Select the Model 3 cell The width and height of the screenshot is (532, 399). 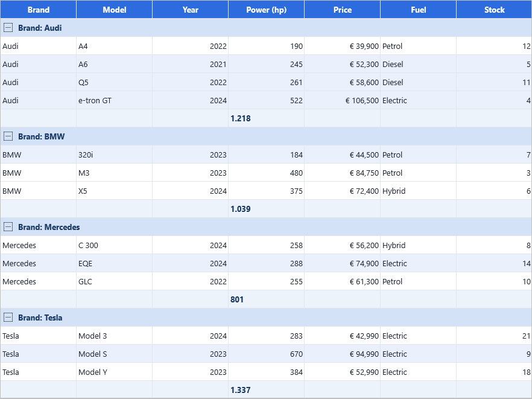click(x=115, y=336)
